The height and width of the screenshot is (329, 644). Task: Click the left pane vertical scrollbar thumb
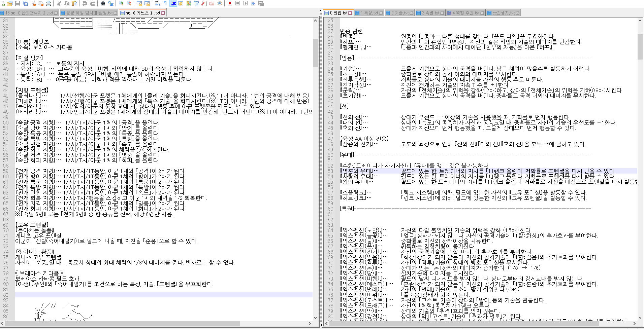point(315,52)
